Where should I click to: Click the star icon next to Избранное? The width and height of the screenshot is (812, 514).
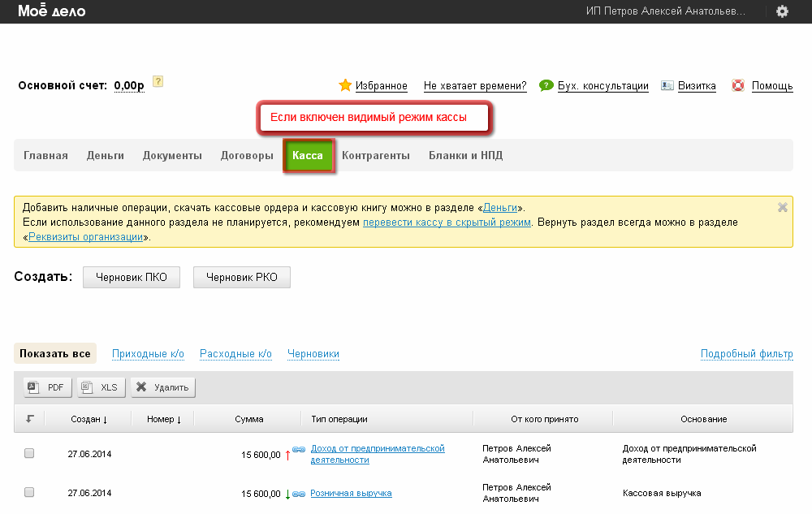tap(345, 85)
